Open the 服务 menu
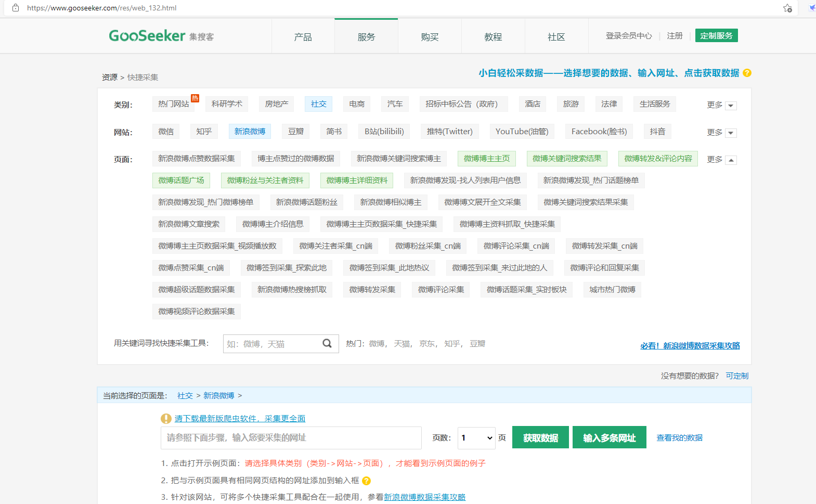This screenshot has width=816, height=504. pos(366,36)
